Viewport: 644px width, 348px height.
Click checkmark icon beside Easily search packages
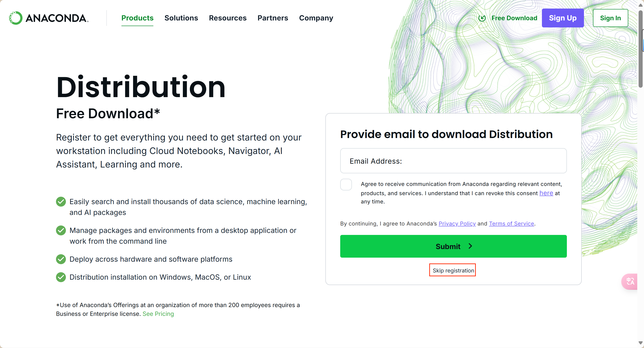point(61,202)
